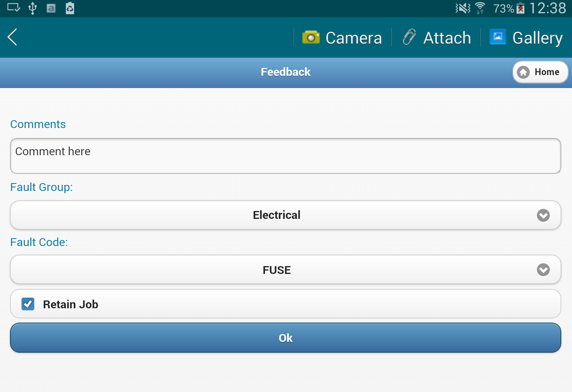Tap the Retain Job label text

(x=71, y=304)
